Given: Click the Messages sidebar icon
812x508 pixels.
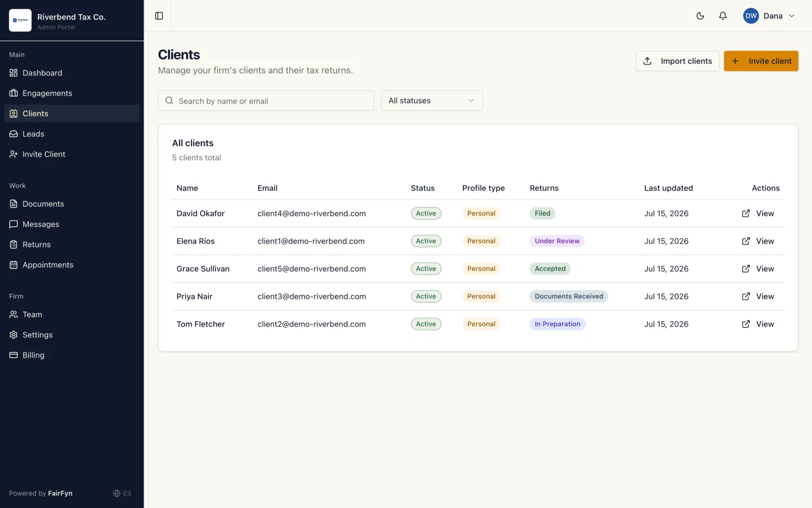Looking at the screenshot, I should click(14, 224).
